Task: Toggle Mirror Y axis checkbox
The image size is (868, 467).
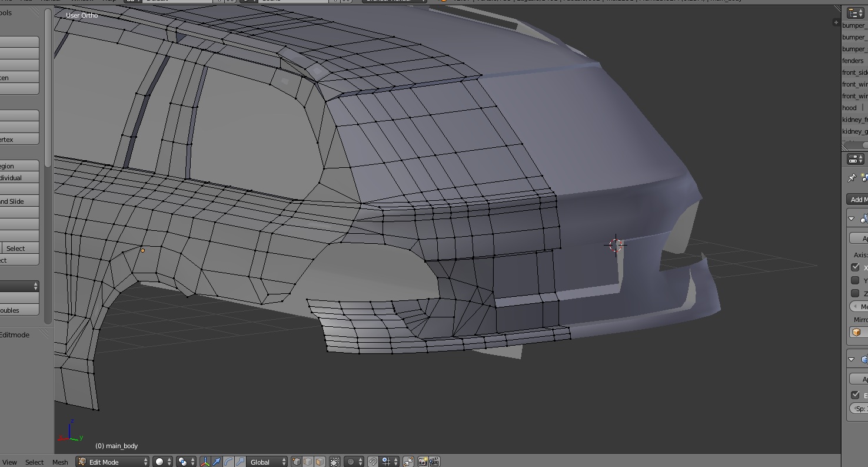Action: (856, 280)
